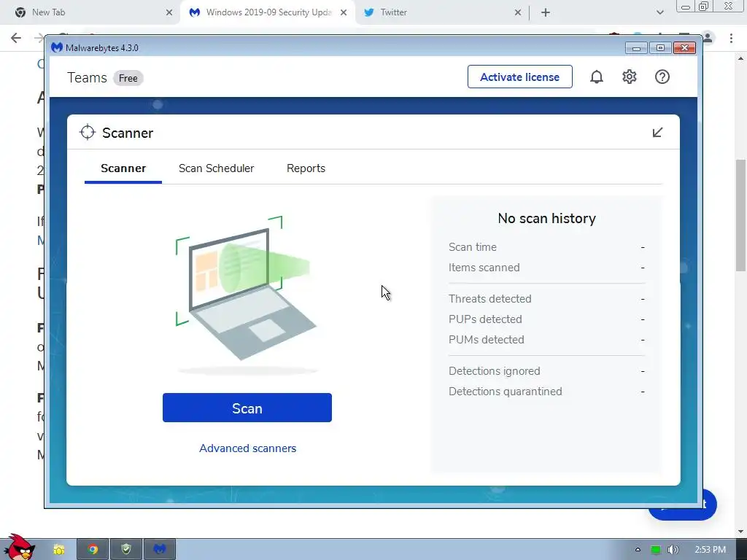Viewport: 747px width, 560px height.
Task: Open Malwarebytes settings gear
Action: (x=630, y=77)
